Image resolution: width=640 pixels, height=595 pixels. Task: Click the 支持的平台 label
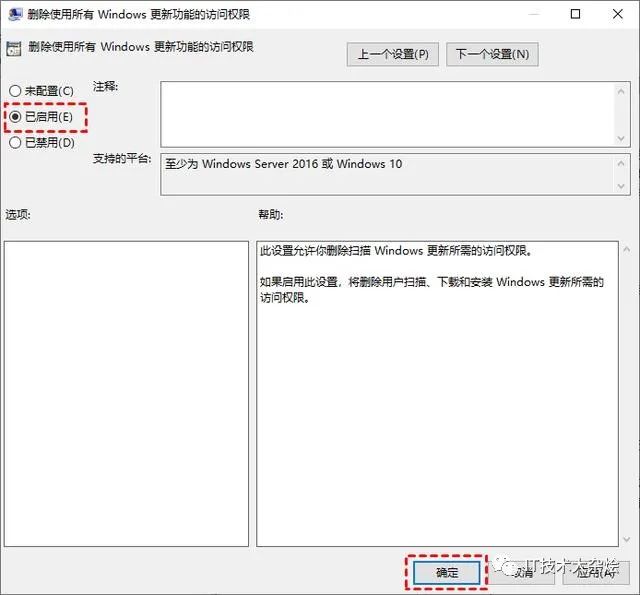[122, 158]
